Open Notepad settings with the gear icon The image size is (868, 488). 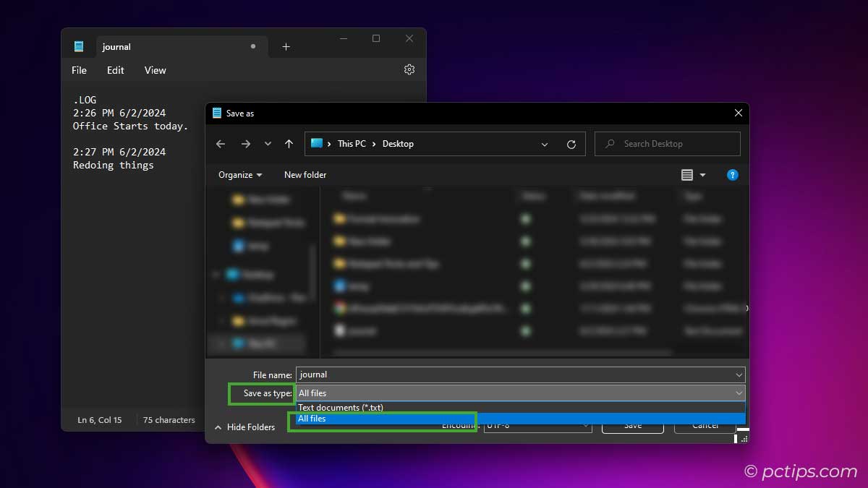409,69
